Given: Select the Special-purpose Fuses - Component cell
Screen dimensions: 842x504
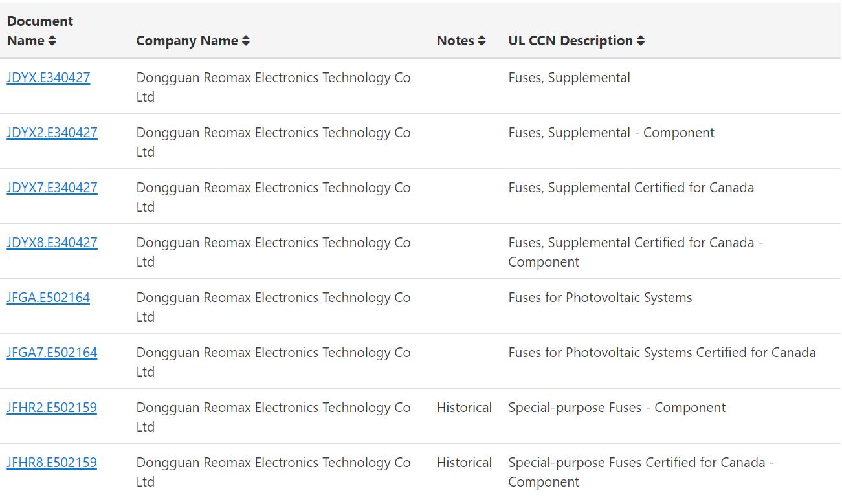Looking at the screenshot, I should (x=617, y=408).
